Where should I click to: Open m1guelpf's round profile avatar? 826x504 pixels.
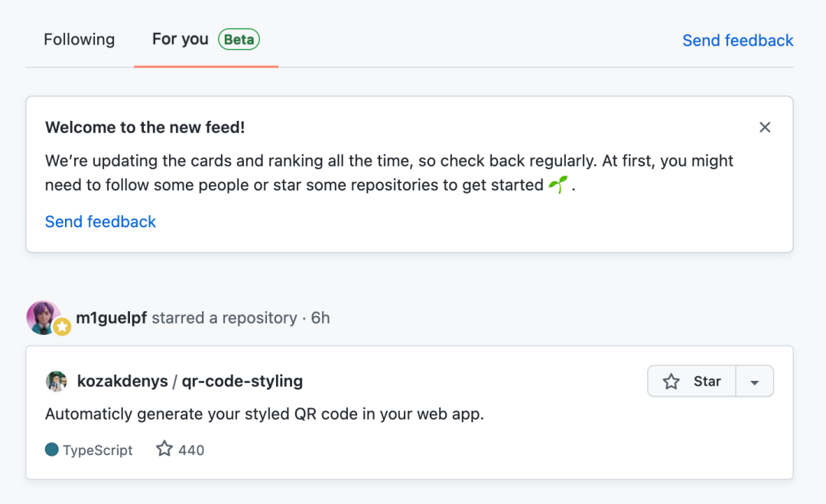[x=42, y=316]
